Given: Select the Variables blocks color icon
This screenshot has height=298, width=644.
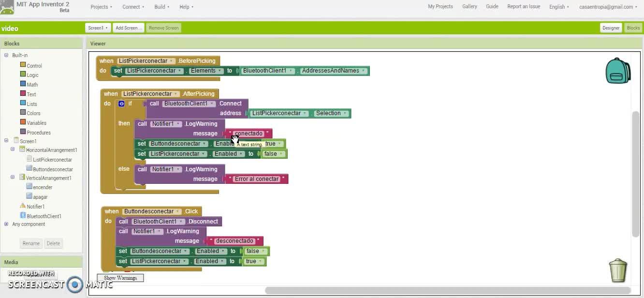Looking at the screenshot, I should pyautogui.click(x=23, y=122).
